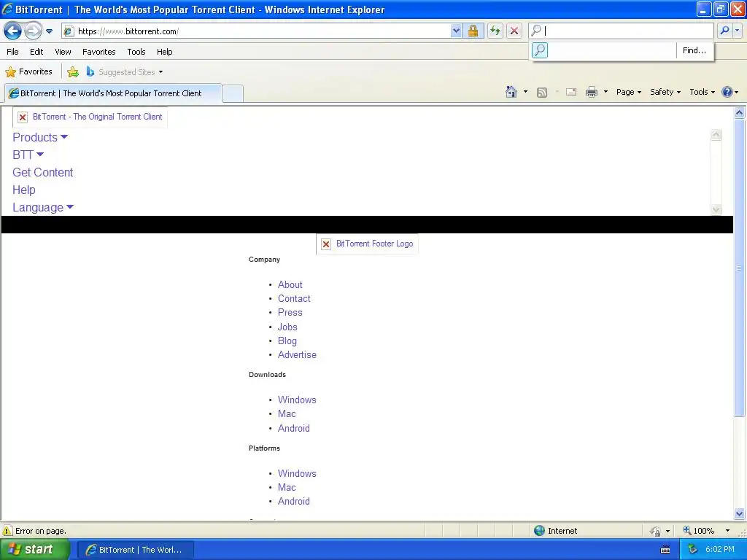Click the Home icon in command bar
Screen dimensions: 747x560
pyautogui.click(x=511, y=92)
